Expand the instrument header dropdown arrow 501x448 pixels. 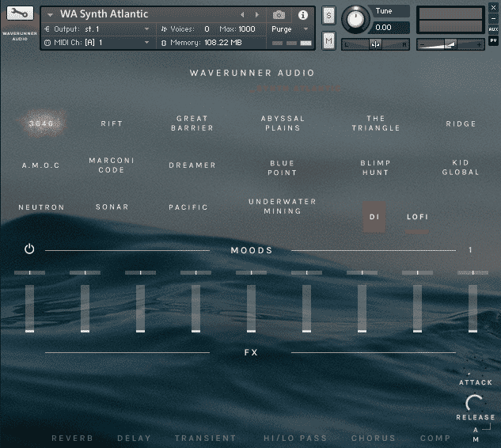click(x=50, y=15)
